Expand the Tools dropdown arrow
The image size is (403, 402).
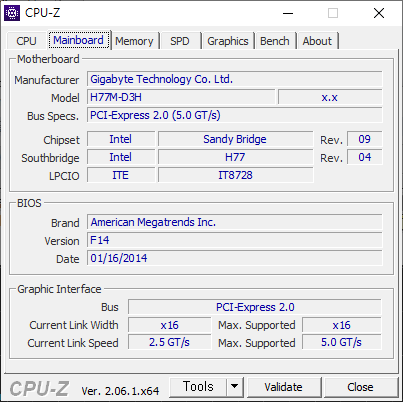[235, 387]
